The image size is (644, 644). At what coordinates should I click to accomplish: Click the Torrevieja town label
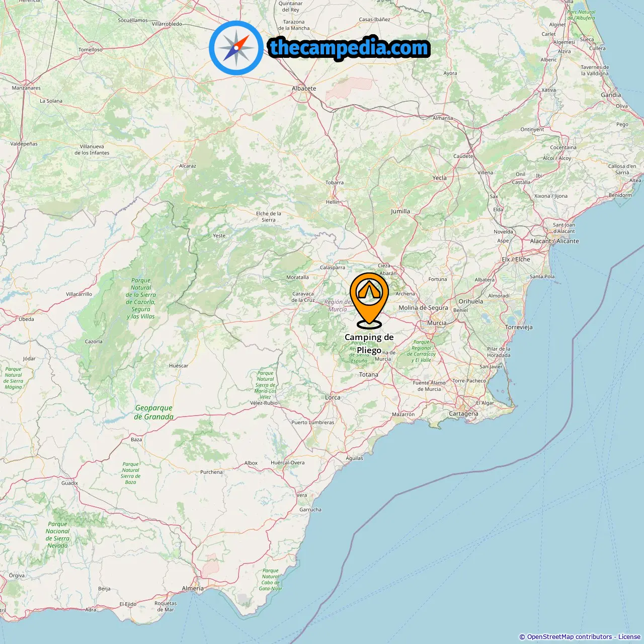(x=519, y=328)
